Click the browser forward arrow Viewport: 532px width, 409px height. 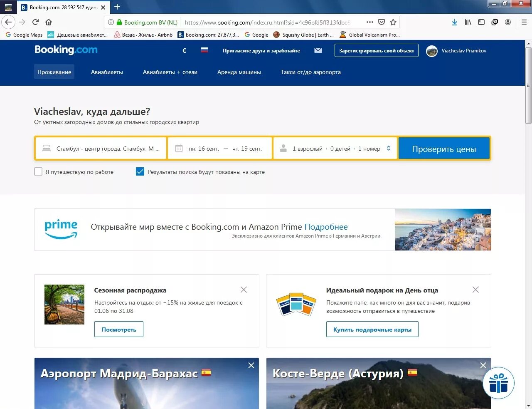(22, 22)
